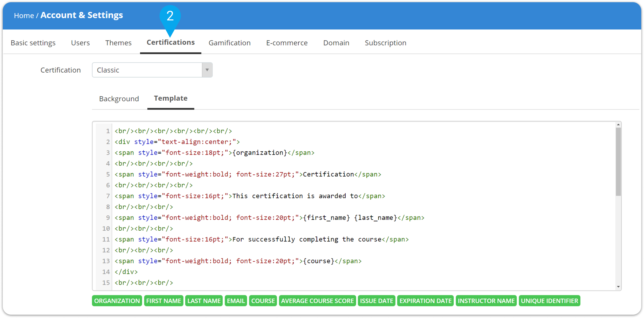Switch to the Background sub-tab

pyautogui.click(x=119, y=99)
